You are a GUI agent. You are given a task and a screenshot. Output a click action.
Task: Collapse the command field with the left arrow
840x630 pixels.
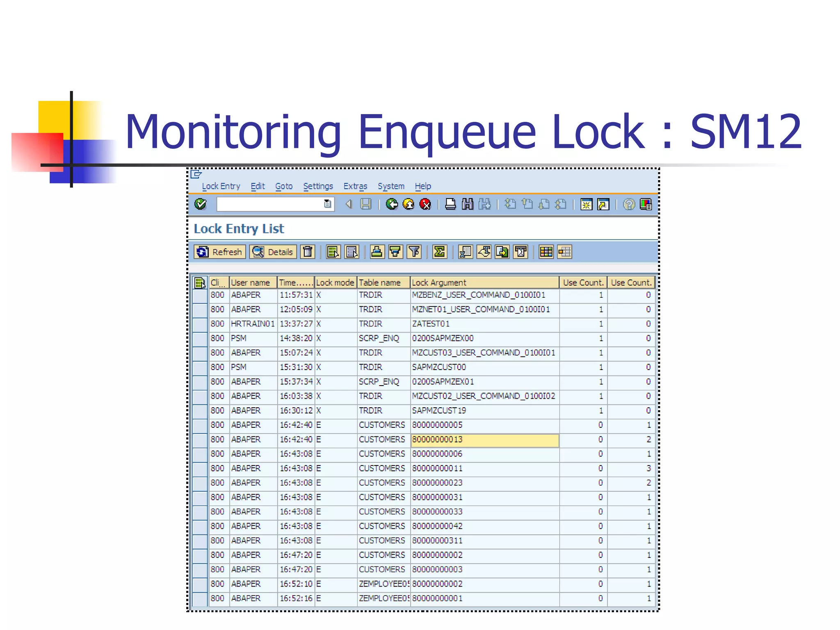pyautogui.click(x=349, y=204)
